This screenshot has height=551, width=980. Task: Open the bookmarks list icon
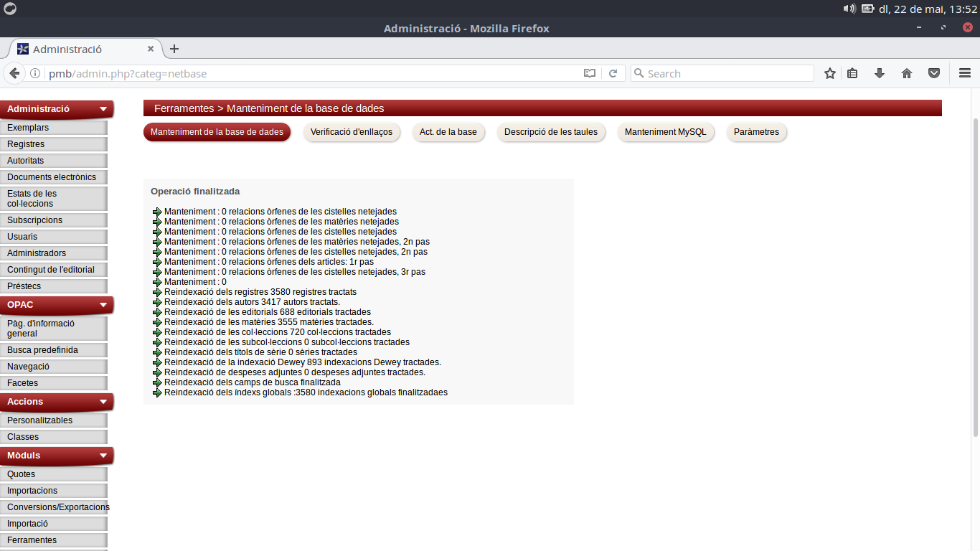pos(852,73)
